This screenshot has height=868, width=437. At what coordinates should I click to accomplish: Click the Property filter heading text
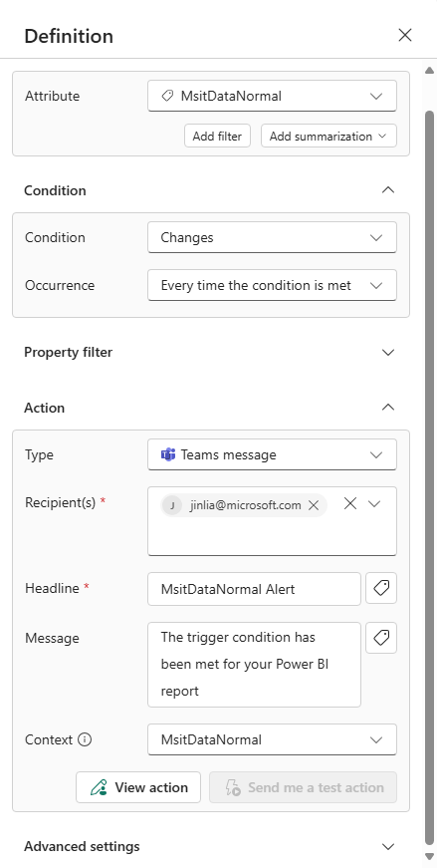click(x=68, y=352)
